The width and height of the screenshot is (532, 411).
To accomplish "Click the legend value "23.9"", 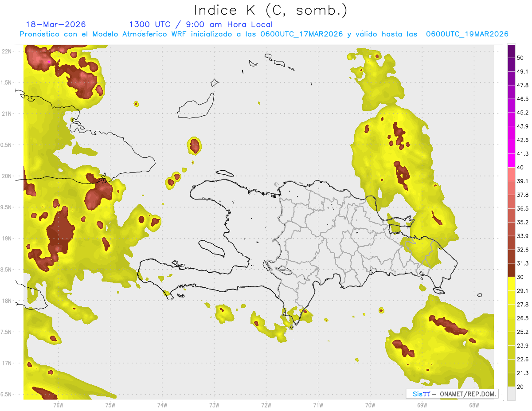I will pos(523,346).
